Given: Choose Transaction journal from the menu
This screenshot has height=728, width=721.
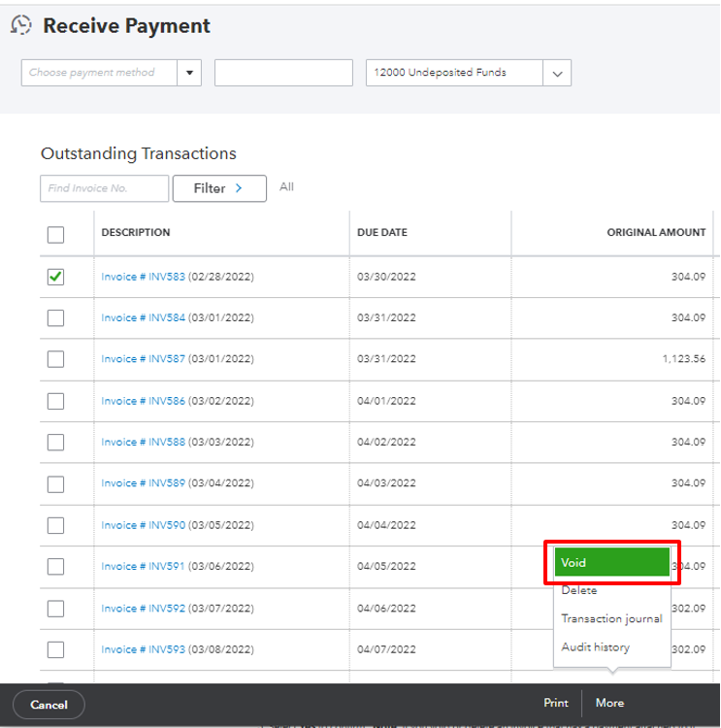Looking at the screenshot, I should point(612,619).
